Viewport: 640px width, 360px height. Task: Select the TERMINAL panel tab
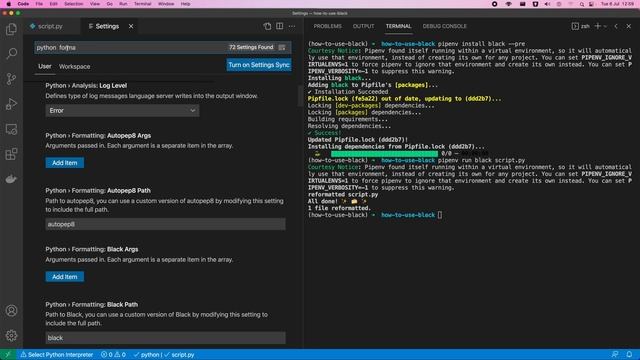398,26
